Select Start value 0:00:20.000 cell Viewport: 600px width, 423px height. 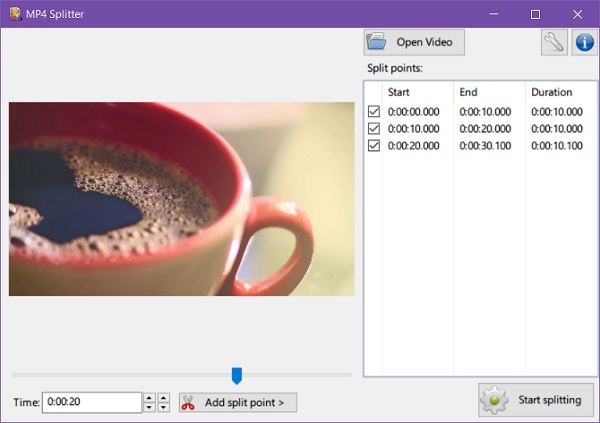coord(413,146)
